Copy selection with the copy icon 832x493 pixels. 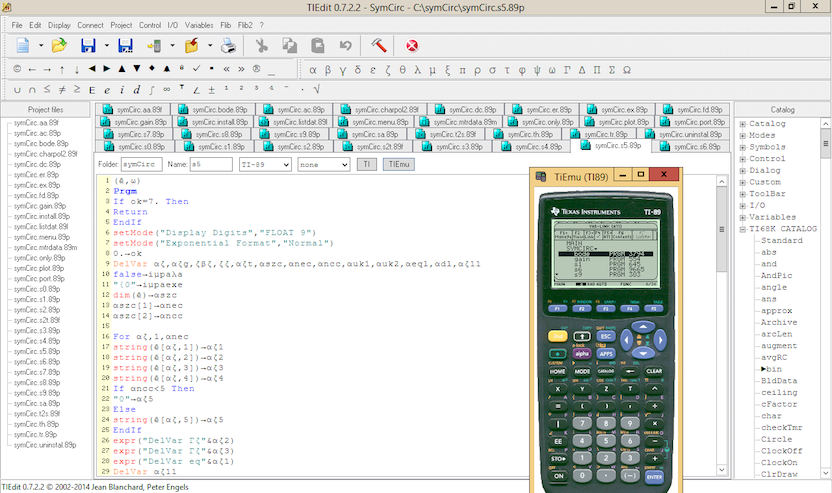pyautogui.click(x=290, y=46)
